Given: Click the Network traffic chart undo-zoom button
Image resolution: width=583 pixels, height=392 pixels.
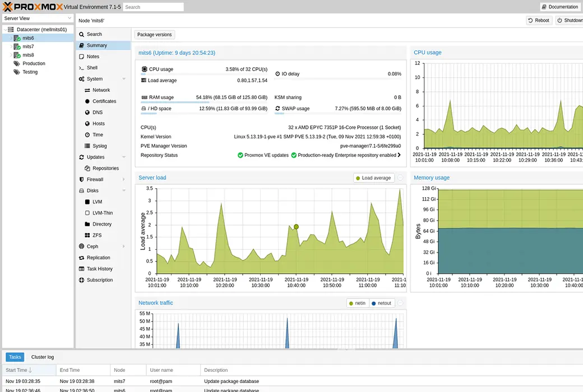Looking at the screenshot, I should point(400,303).
